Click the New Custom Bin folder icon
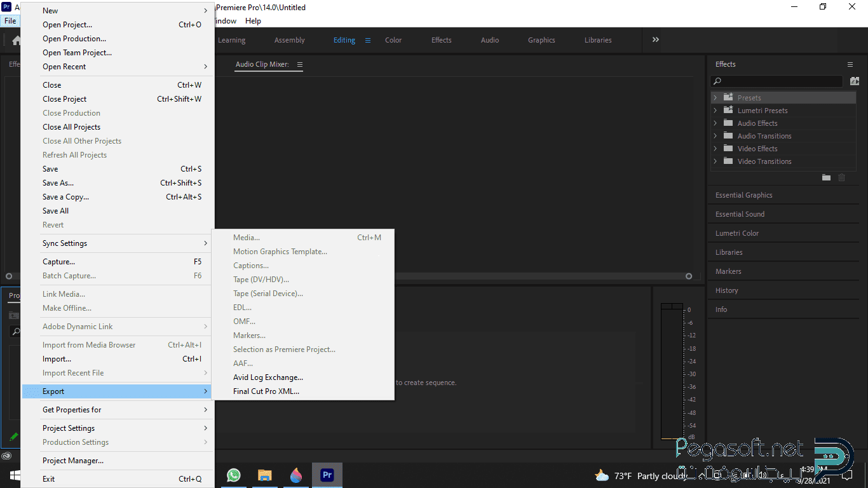This screenshot has height=488, width=868. point(826,178)
